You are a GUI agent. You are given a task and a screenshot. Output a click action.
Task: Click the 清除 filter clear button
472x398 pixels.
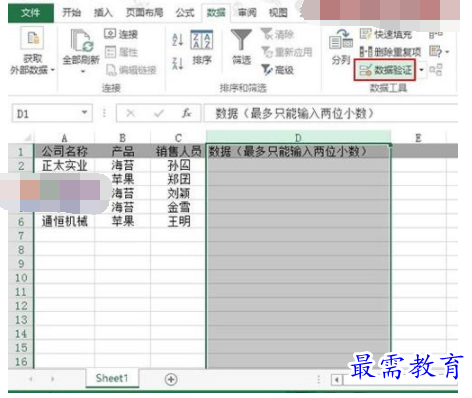click(277, 34)
